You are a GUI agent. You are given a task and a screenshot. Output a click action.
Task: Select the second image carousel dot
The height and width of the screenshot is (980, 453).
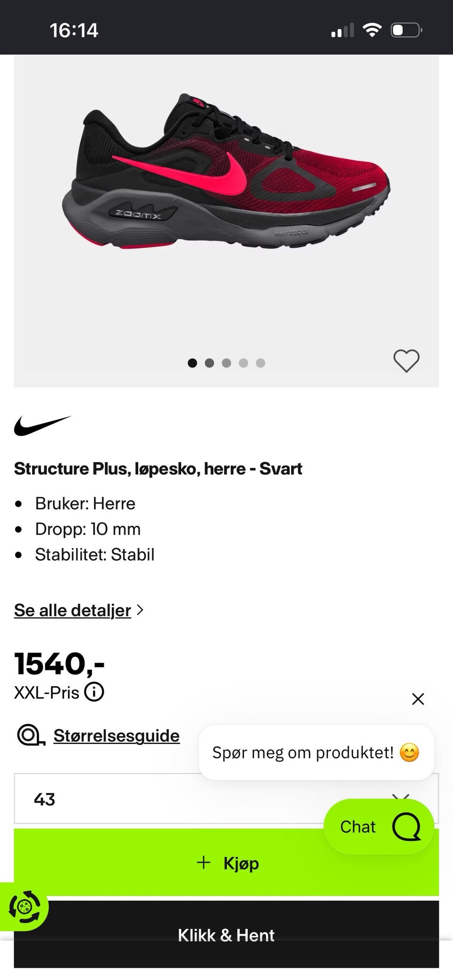pos(210,363)
